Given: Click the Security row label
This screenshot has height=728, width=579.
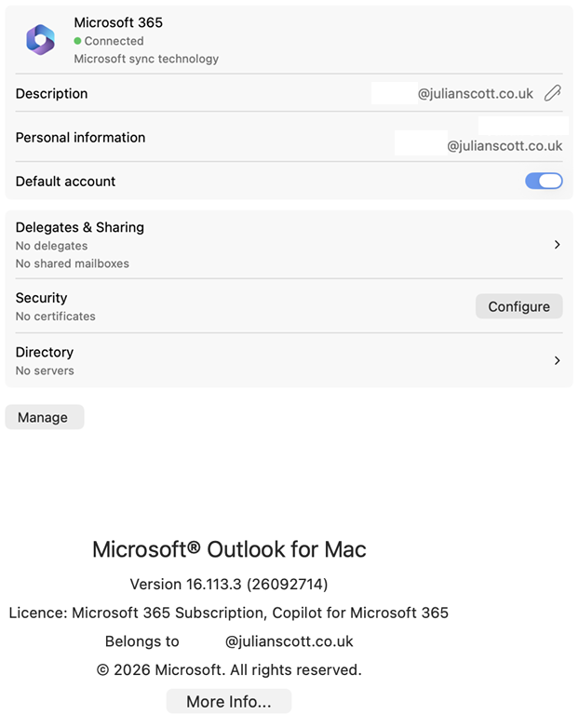Looking at the screenshot, I should (41, 298).
